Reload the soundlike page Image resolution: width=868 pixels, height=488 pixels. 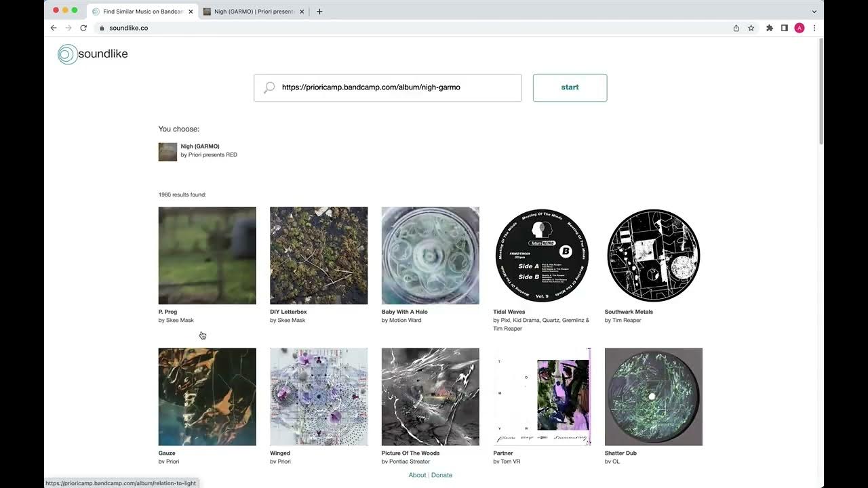[x=83, y=28]
